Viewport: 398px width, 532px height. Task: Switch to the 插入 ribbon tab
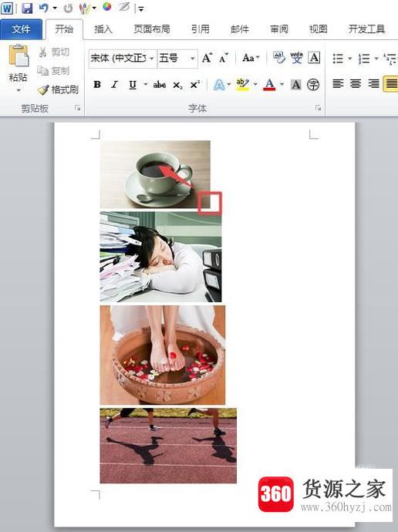(103, 29)
